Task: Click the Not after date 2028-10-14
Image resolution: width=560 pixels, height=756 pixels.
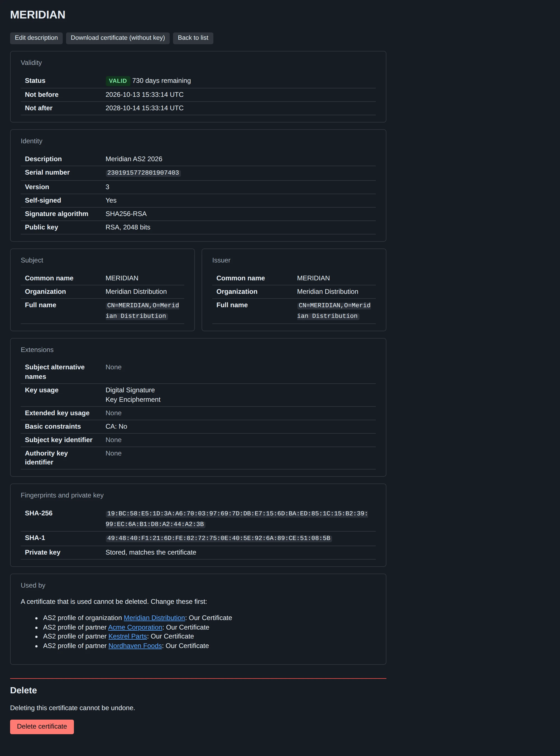Action: (144, 108)
